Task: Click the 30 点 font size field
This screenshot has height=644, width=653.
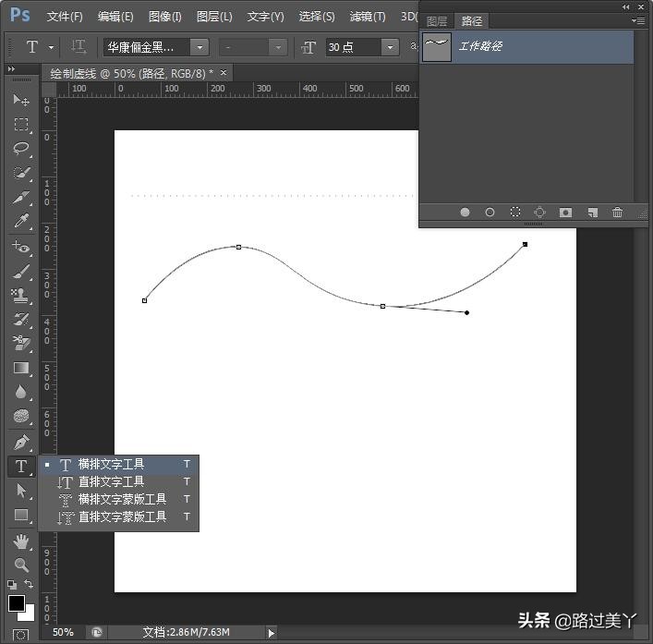Action: tap(353, 47)
